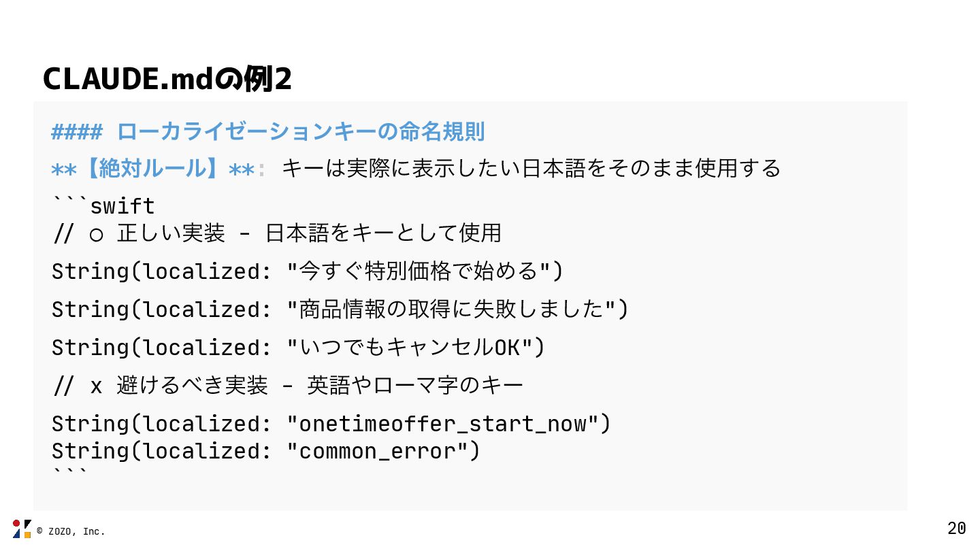Viewport: 980px width, 551px height.
Task: Click the sentence キーは実際に表示したい日本語をそのまま使用する
Action: [531, 168]
